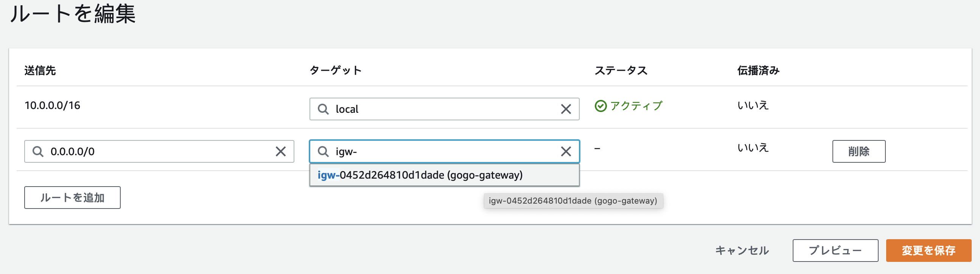
Task: Click the search icon in the 0.0.0.0/0 field
Action: point(38,151)
